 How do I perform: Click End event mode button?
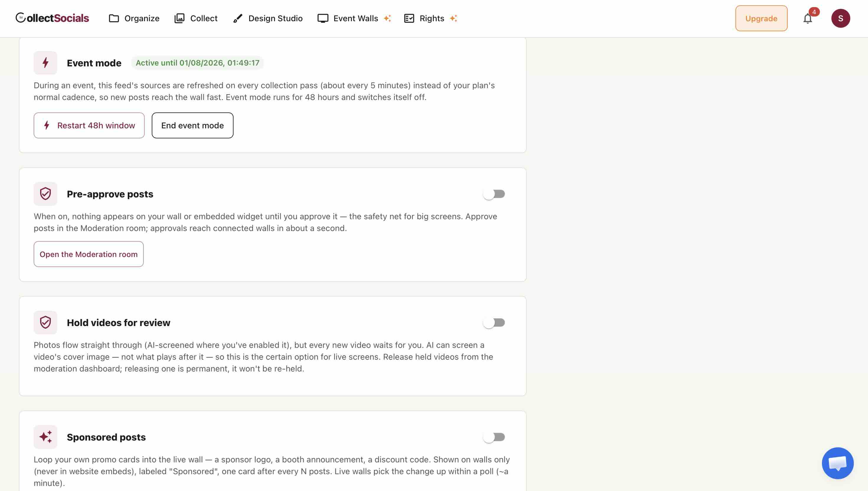pos(192,125)
